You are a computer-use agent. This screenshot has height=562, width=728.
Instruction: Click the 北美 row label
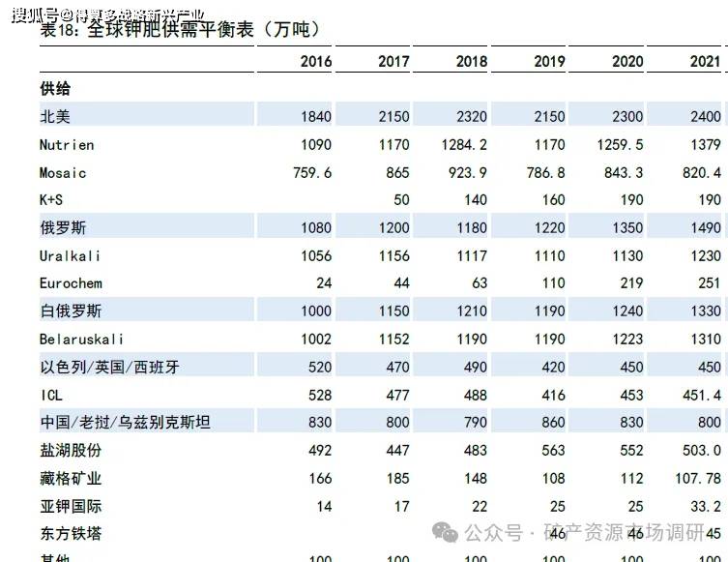tap(55, 116)
